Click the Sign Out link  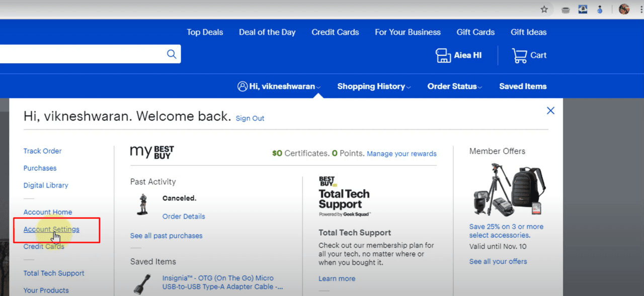pyautogui.click(x=250, y=119)
